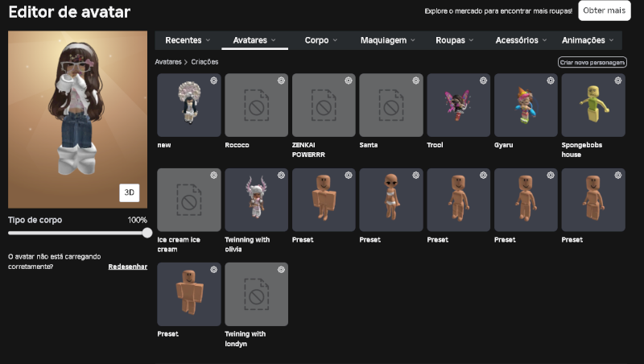Image resolution: width=644 pixels, height=364 pixels.
Task: Select the Spongebobs house avatar thumbnail
Action: pyautogui.click(x=593, y=105)
